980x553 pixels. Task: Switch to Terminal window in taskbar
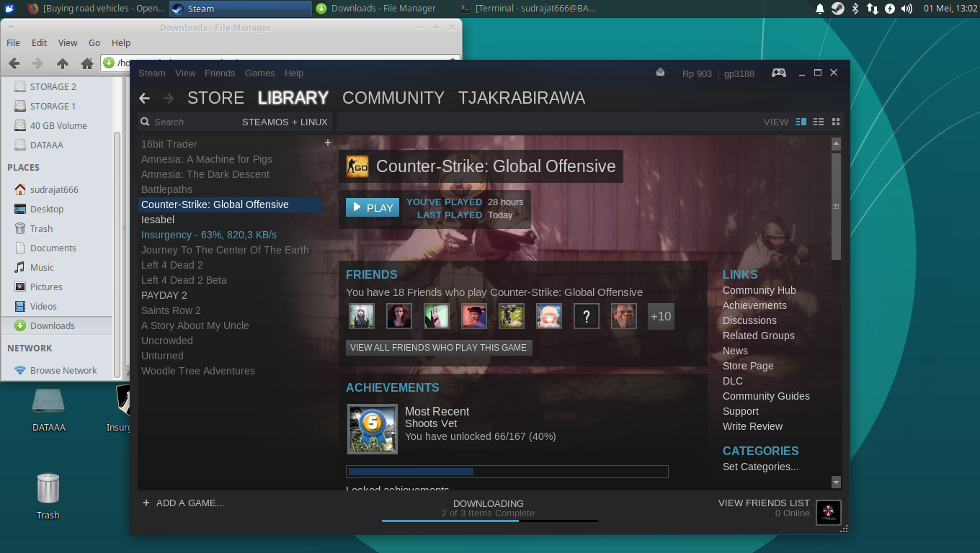coord(528,9)
